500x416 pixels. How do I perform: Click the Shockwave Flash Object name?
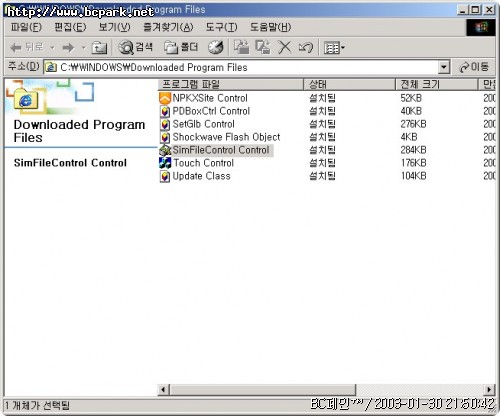[x=226, y=137]
